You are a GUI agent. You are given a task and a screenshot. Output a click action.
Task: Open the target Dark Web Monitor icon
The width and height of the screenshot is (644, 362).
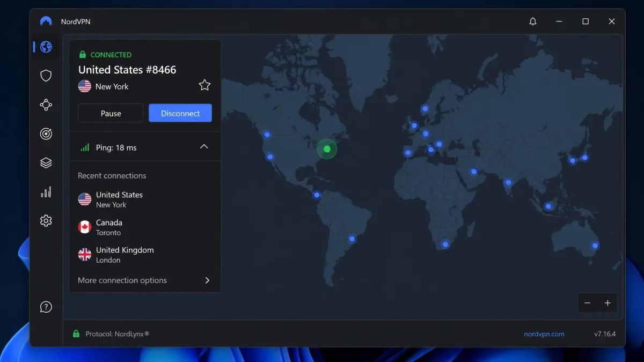(46, 134)
